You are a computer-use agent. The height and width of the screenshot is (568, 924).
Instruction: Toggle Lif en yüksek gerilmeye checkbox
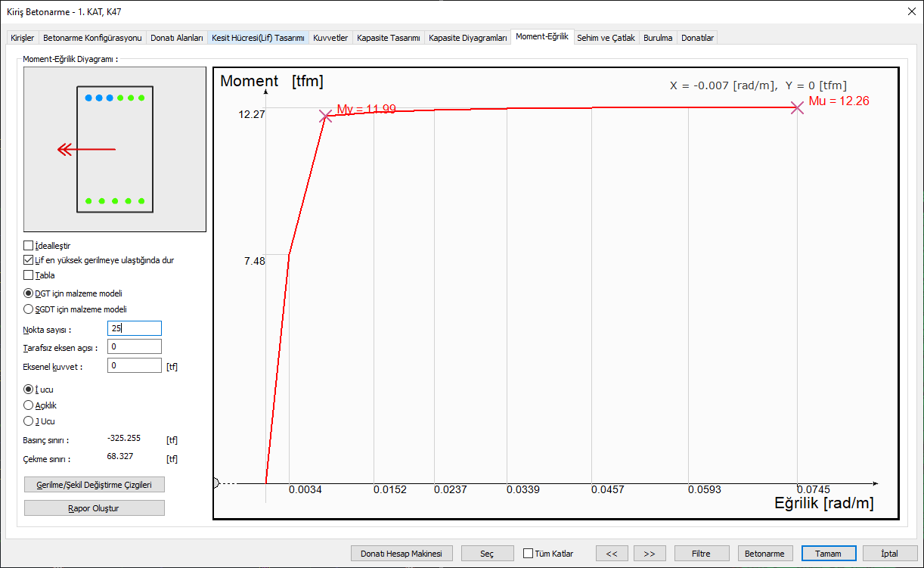(x=29, y=260)
